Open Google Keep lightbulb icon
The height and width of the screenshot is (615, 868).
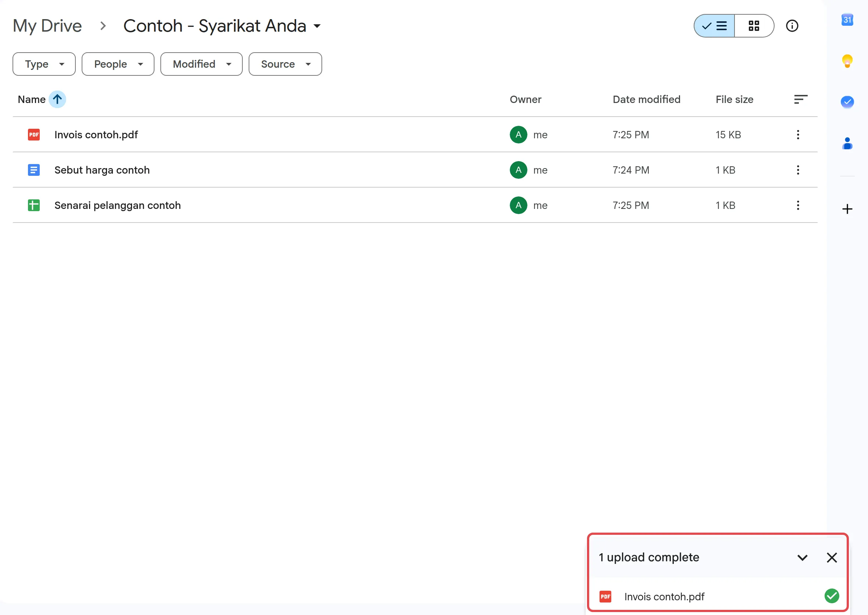[x=847, y=61]
